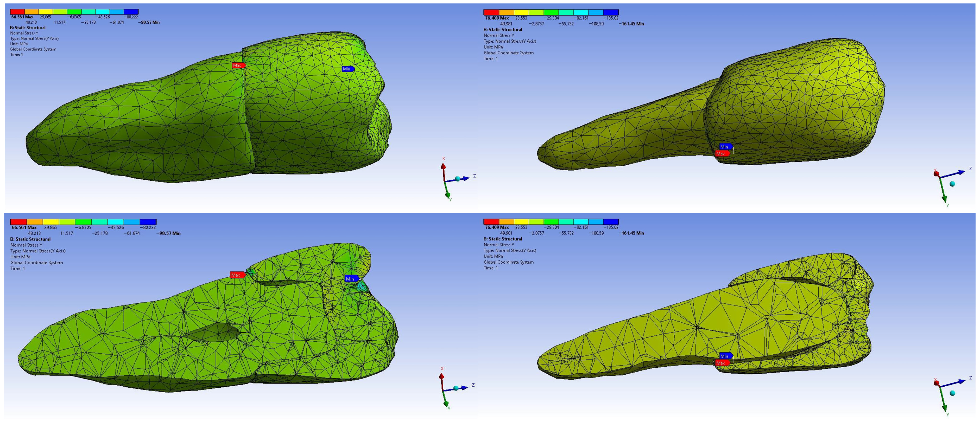The width and height of the screenshot is (980, 423).
Task: Click the blue Min probe tag in top-left view
Action: click(x=348, y=69)
